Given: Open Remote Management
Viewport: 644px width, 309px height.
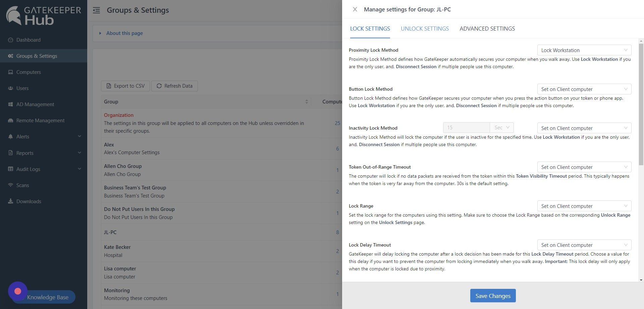Looking at the screenshot, I should coord(40,120).
